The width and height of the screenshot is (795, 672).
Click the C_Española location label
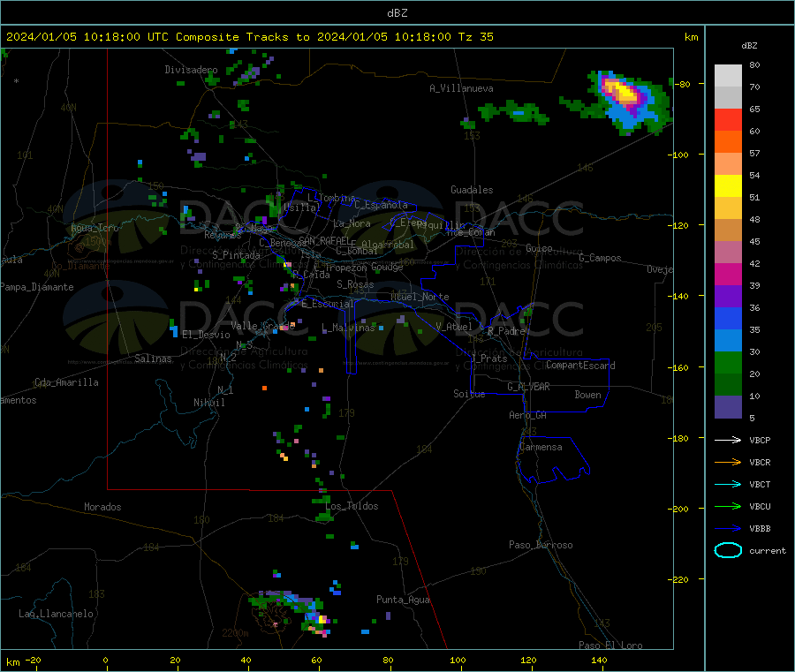(382, 205)
